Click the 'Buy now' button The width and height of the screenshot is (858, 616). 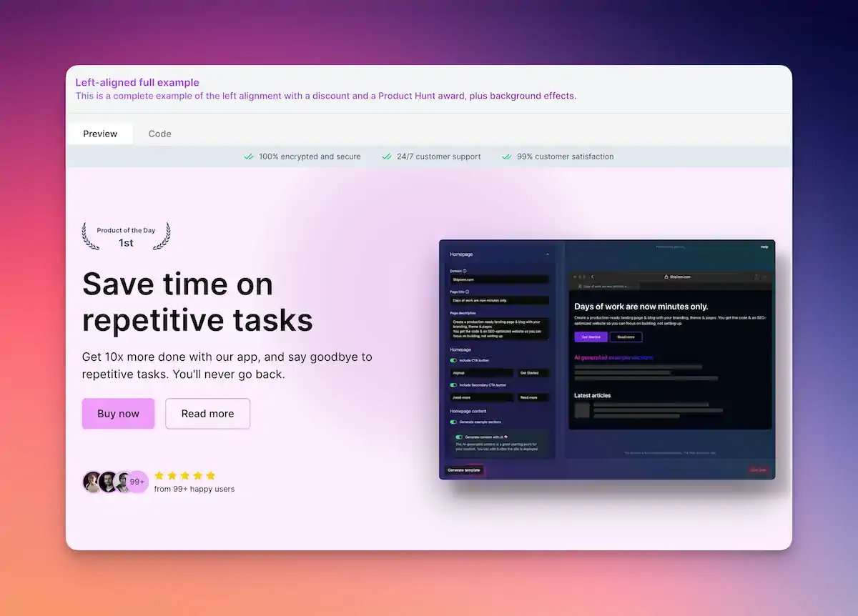[x=118, y=413]
